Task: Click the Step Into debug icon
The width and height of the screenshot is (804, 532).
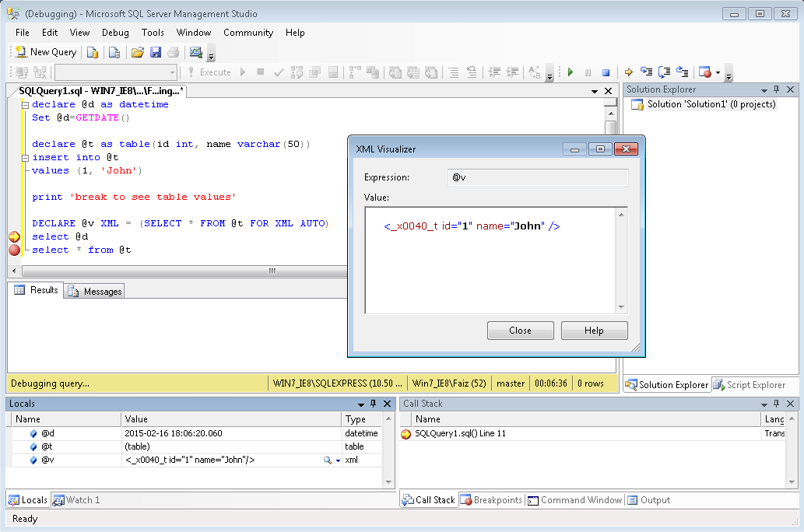Action: point(647,72)
